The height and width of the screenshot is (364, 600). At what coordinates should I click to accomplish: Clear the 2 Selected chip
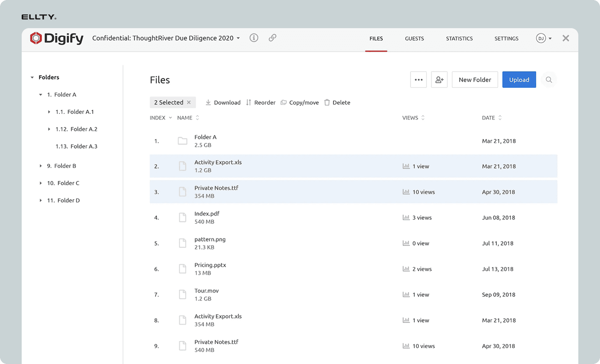[x=189, y=103]
